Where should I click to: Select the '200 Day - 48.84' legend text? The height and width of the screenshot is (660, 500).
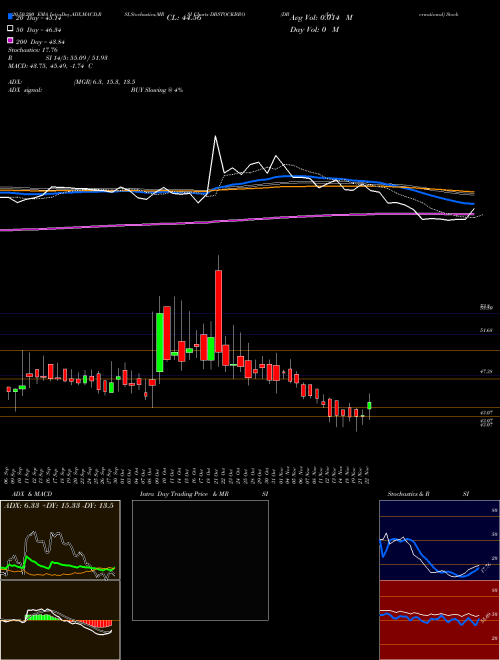point(40,42)
